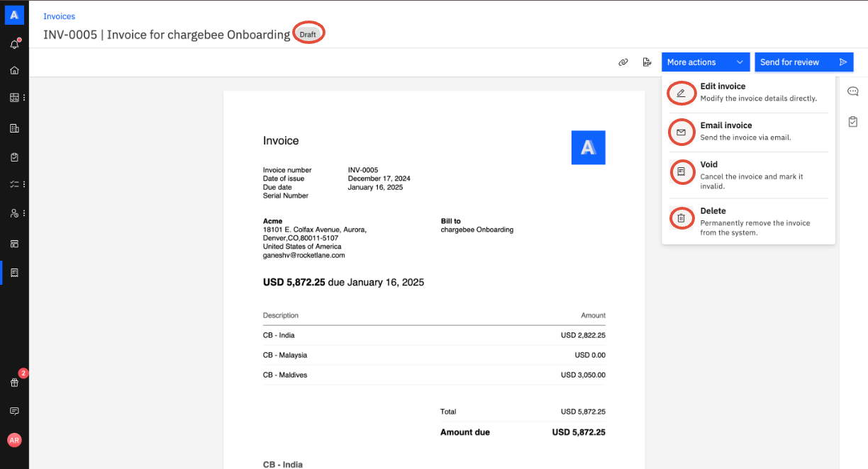Choose Edit invoice from the menu
Image resolution: width=868 pixels, height=469 pixels.
pyautogui.click(x=748, y=92)
